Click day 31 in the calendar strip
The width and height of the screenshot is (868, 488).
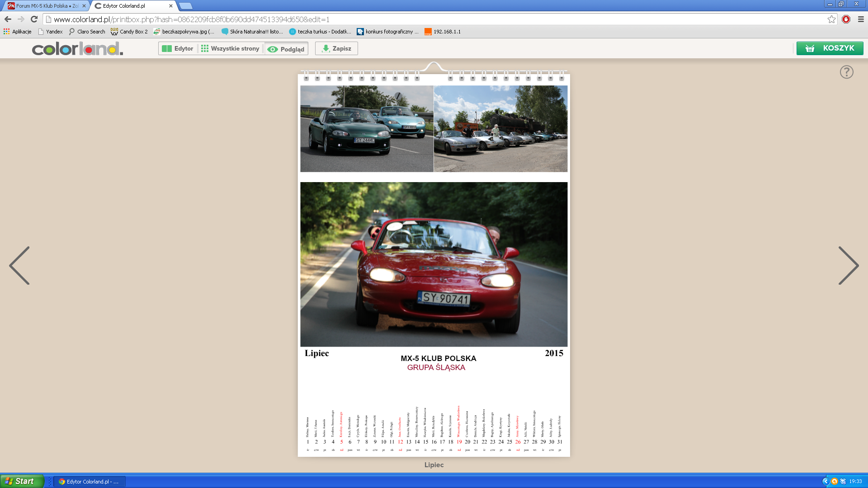click(x=559, y=442)
